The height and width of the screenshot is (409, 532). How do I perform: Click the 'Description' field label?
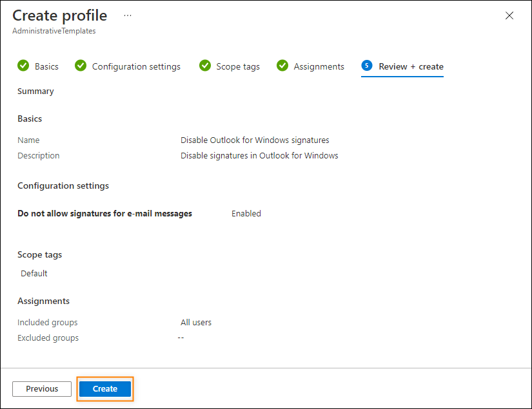[x=38, y=155]
